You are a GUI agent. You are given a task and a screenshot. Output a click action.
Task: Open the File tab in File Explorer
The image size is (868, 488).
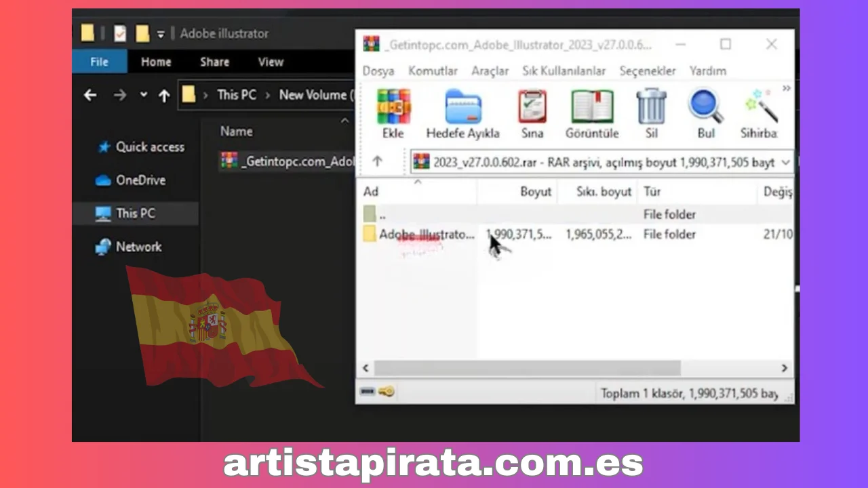(99, 62)
